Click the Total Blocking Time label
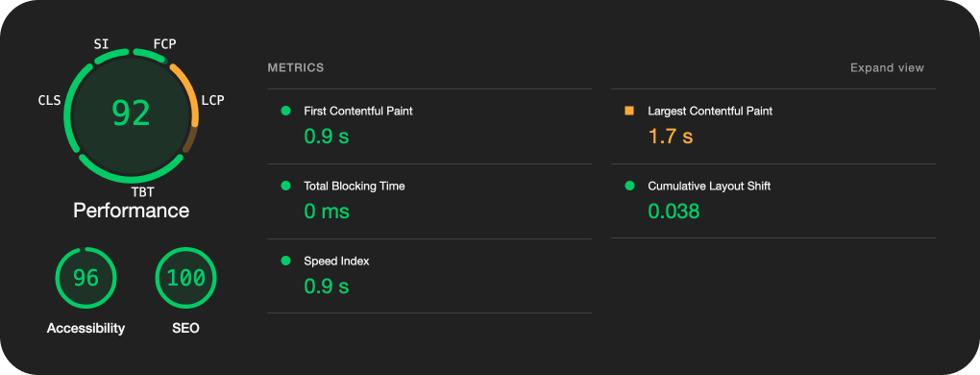Image resolution: width=980 pixels, height=375 pixels. (355, 187)
